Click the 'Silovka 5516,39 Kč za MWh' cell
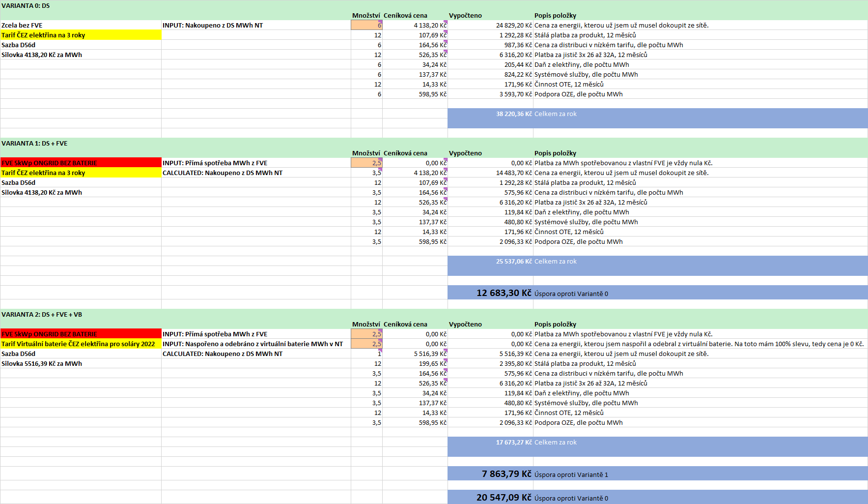 [x=81, y=363]
